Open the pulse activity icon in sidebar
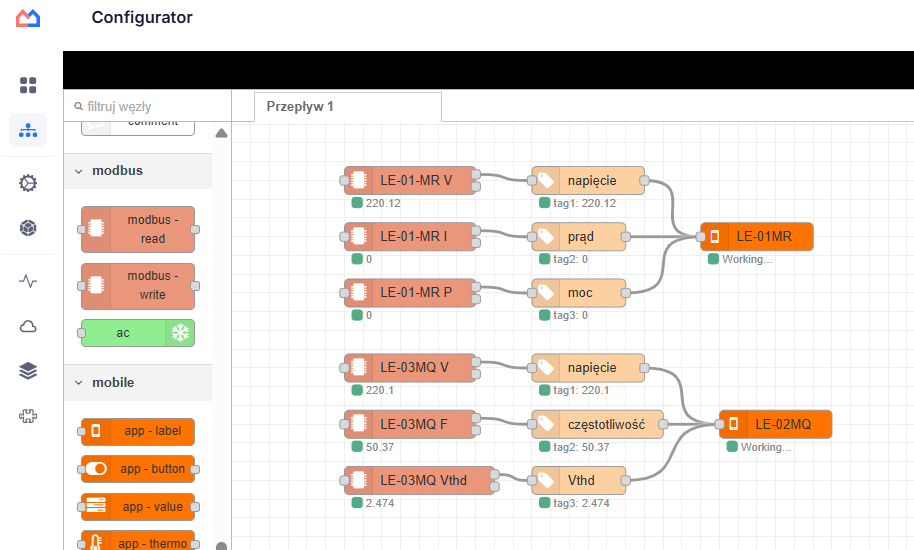This screenshot has width=914, height=550. [28, 281]
